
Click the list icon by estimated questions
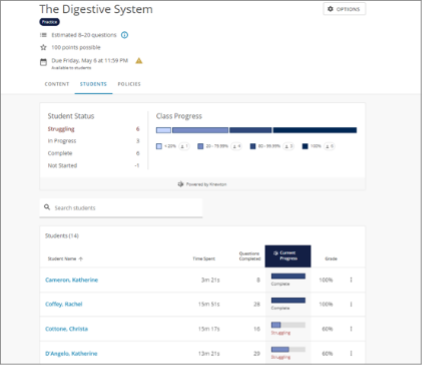pyautogui.click(x=43, y=35)
